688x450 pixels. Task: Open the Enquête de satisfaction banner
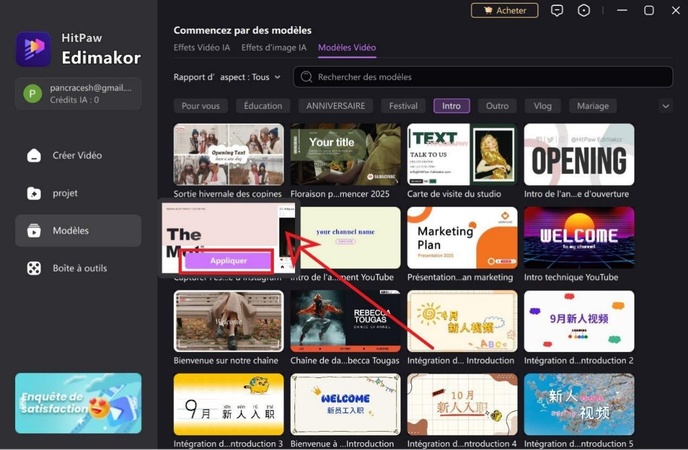click(x=78, y=403)
